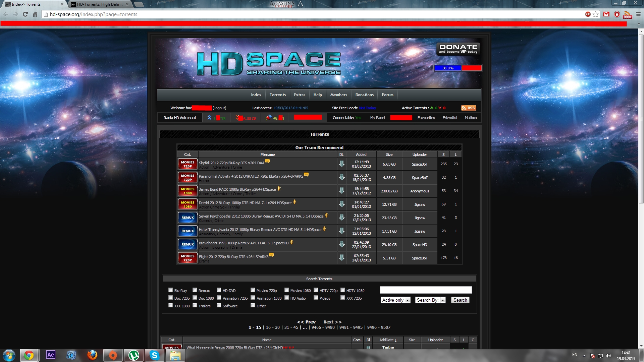Check the Blu-Ray category checkbox
Screen dimensions: 644x362
click(170, 290)
